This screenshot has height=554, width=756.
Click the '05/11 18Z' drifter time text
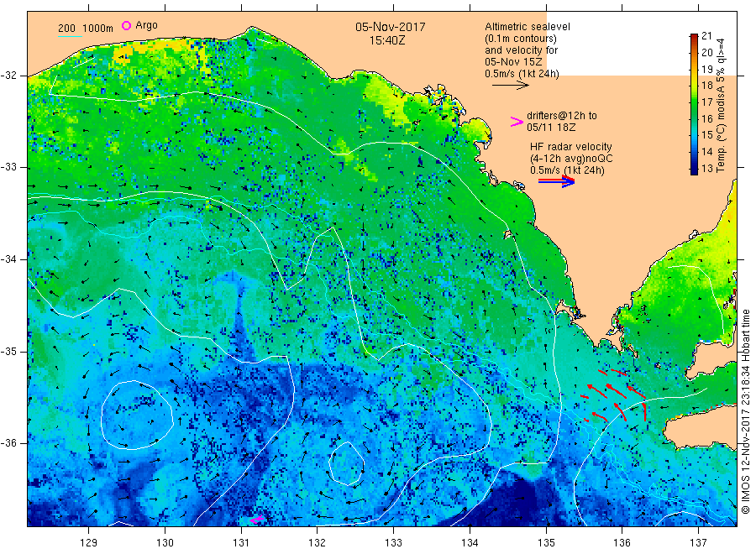pos(551,128)
